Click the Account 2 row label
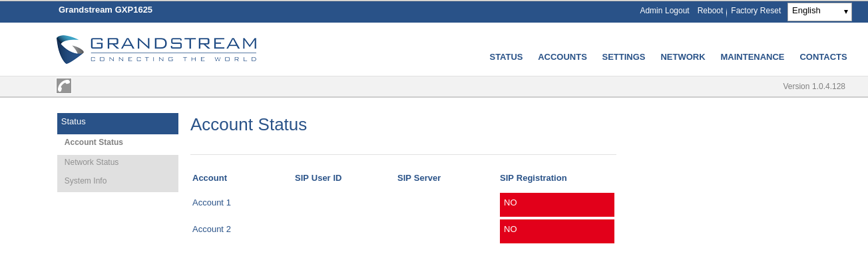The width and height of the screenshot is (868, 254). (x=212, y=229)
